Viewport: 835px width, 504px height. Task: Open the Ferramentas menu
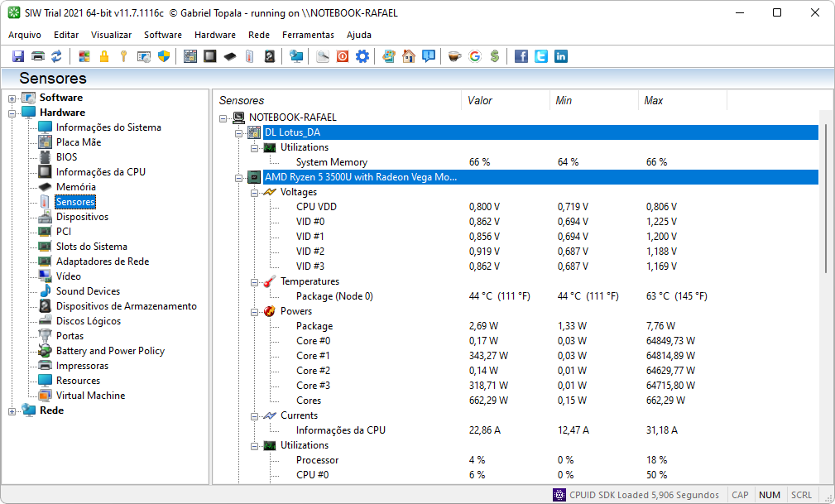(308, 35)
